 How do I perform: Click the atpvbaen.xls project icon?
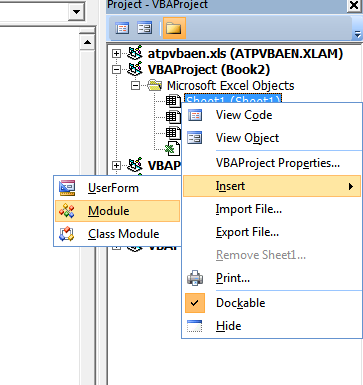135,53
